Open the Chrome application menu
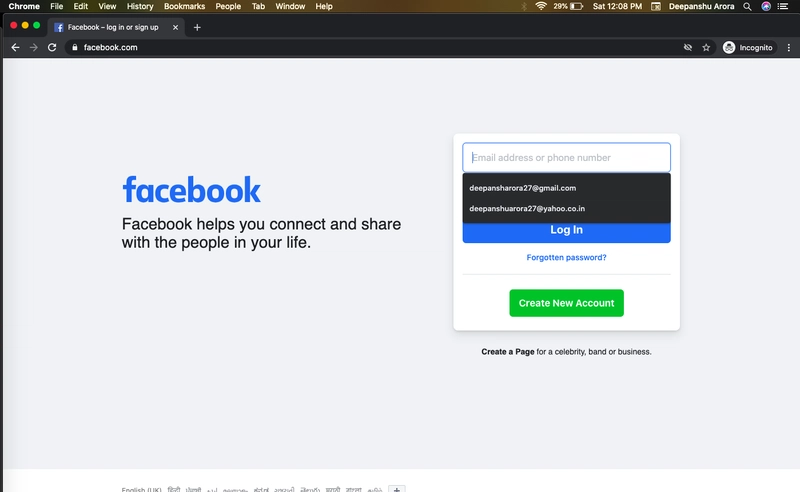Image resolution: width=800 pixels, height=492 pixels. coord(24,6)
